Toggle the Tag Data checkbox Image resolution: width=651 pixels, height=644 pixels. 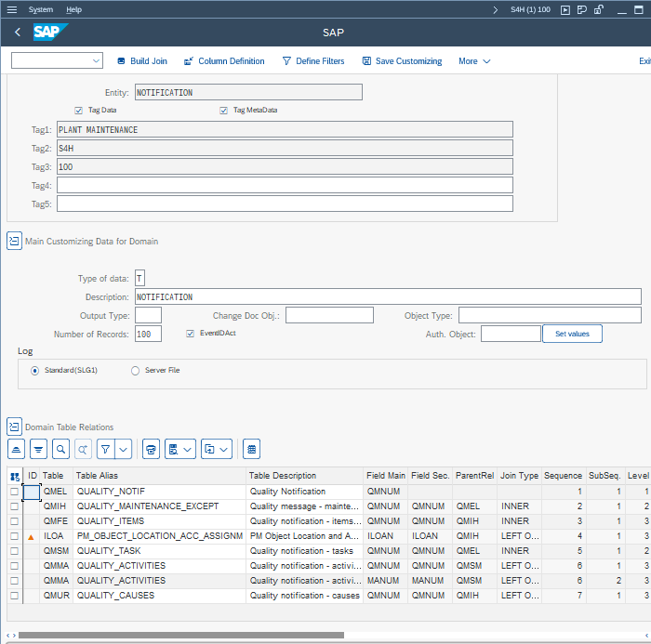pos(79,111)
